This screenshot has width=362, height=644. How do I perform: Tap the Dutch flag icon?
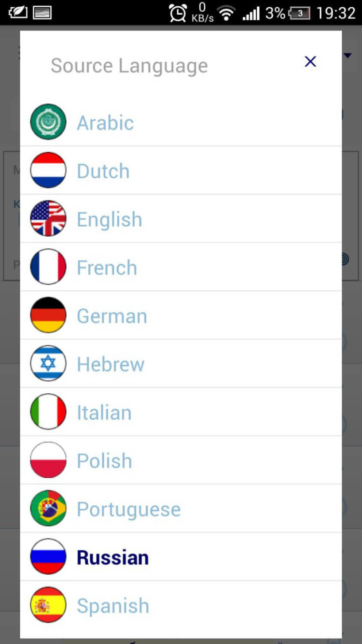click(x=48, y=170)
